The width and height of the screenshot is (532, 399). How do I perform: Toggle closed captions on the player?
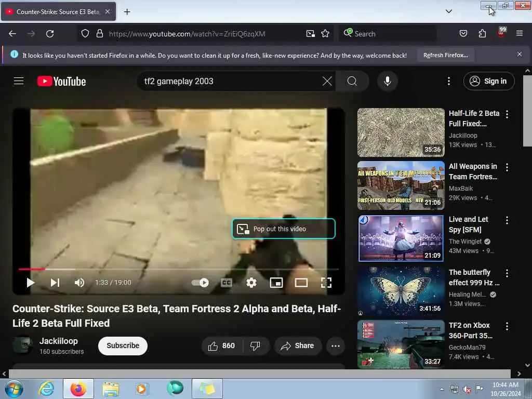click(227, 283)
